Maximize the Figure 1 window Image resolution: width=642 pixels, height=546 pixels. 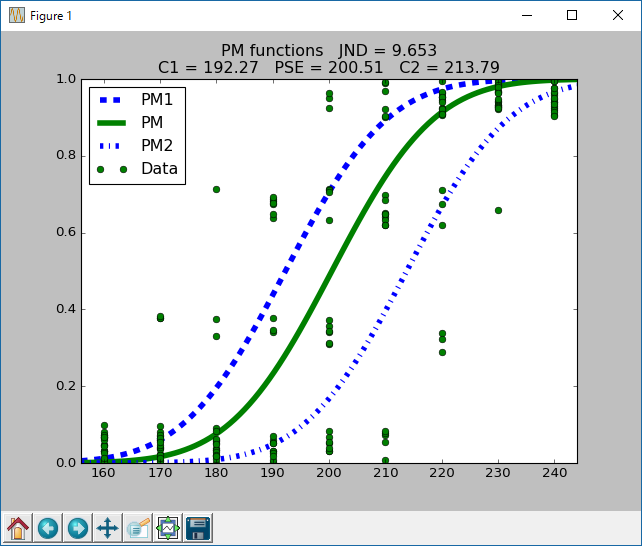(572, 15)
